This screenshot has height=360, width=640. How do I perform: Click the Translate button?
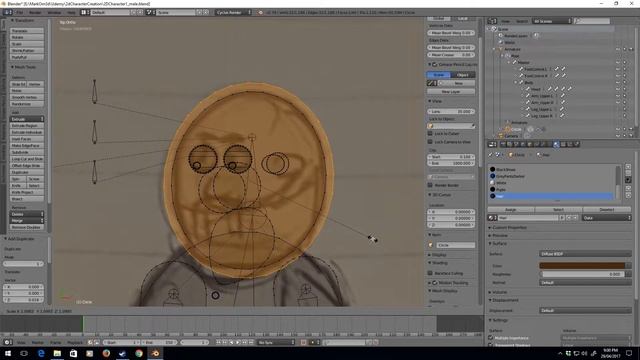(x=27, y=31)
